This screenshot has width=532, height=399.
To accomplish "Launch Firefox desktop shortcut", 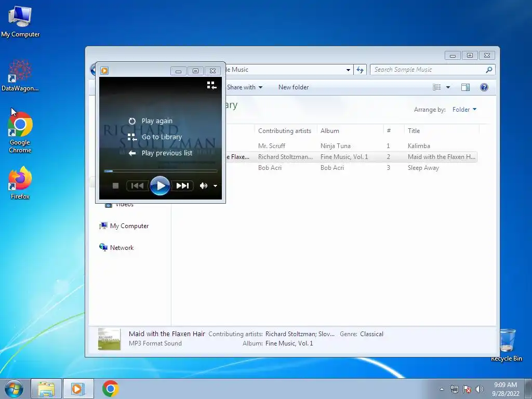I will coord(20,183).
